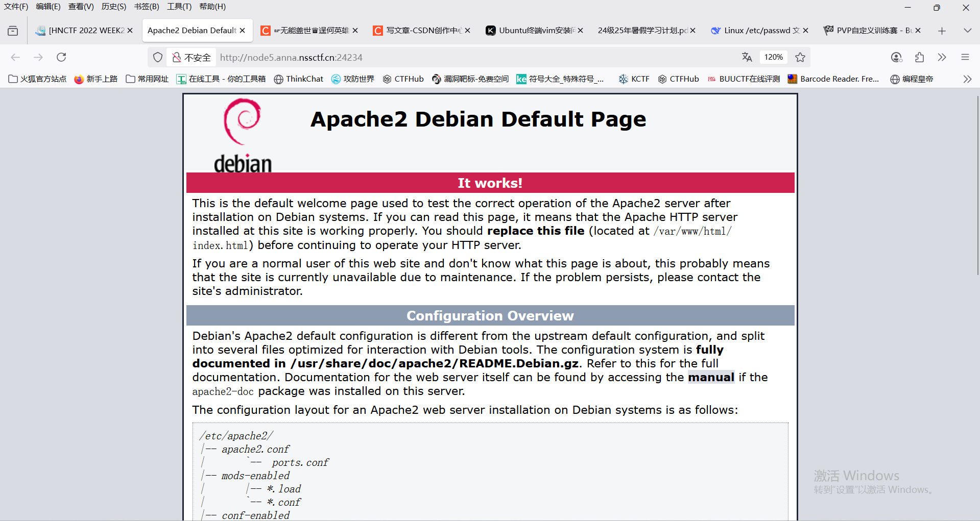Reload the current page
This screenshot has height=521, width=980.
click(61, 57)
